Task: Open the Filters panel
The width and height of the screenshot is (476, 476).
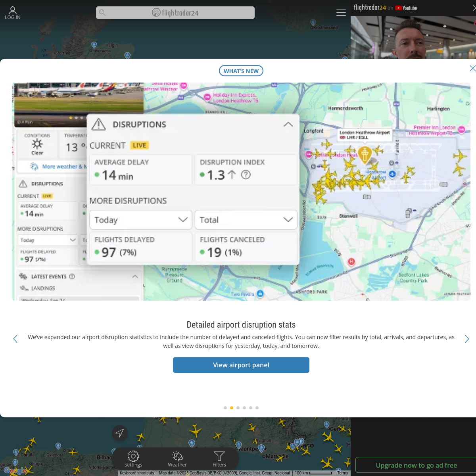Action: 219,459
